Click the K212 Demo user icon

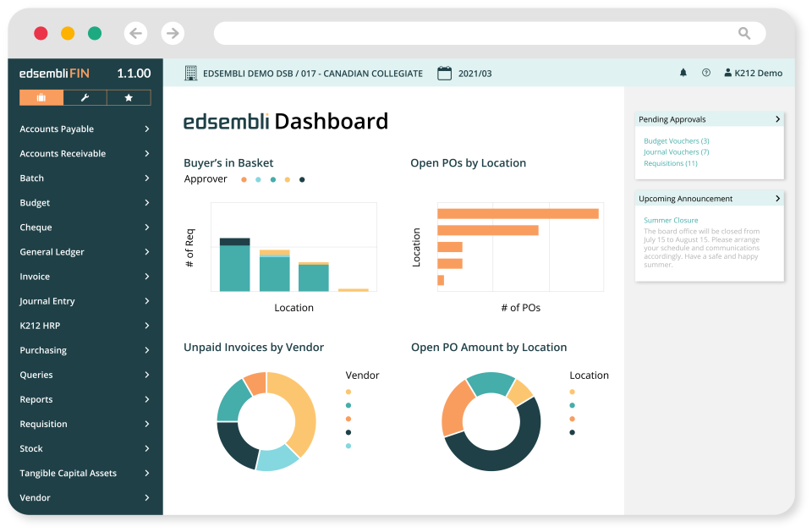pyautogui.click(x=728, y=73)
